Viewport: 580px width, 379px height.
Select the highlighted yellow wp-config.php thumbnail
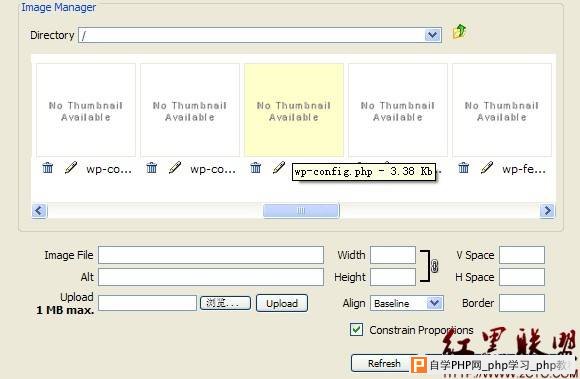[x=294, y=110]
